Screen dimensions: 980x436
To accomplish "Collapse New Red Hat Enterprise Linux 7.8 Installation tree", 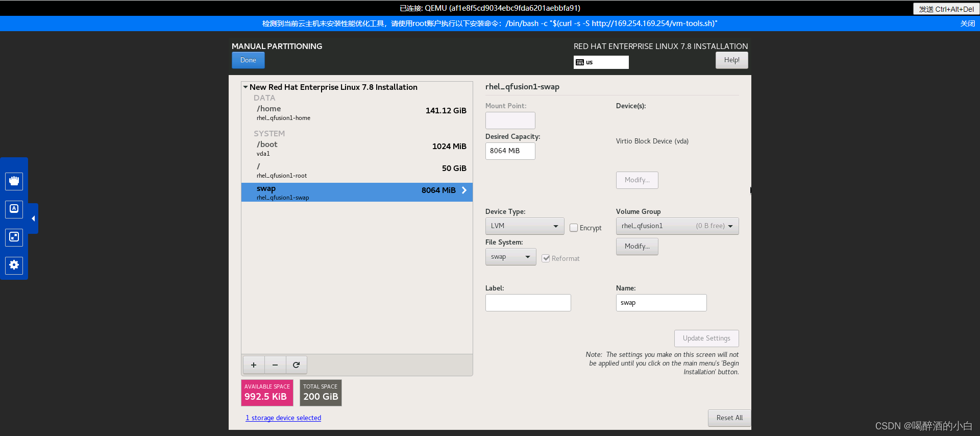I will 246,87.
